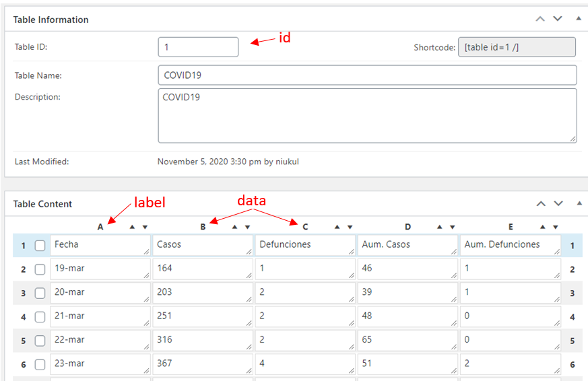Sort column D ascending arrow

pyautogui.click(x=440, y=227)
